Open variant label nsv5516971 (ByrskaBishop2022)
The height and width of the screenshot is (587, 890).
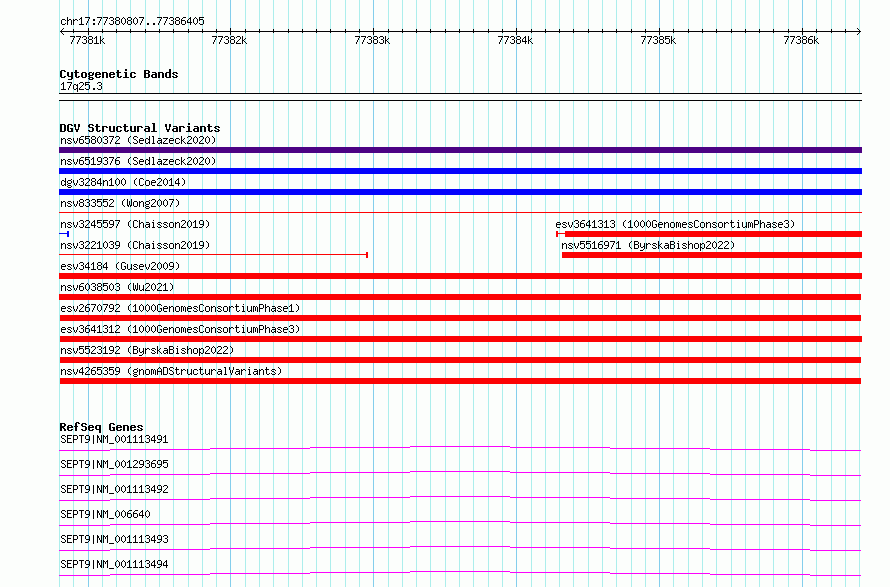coord(648,245)
